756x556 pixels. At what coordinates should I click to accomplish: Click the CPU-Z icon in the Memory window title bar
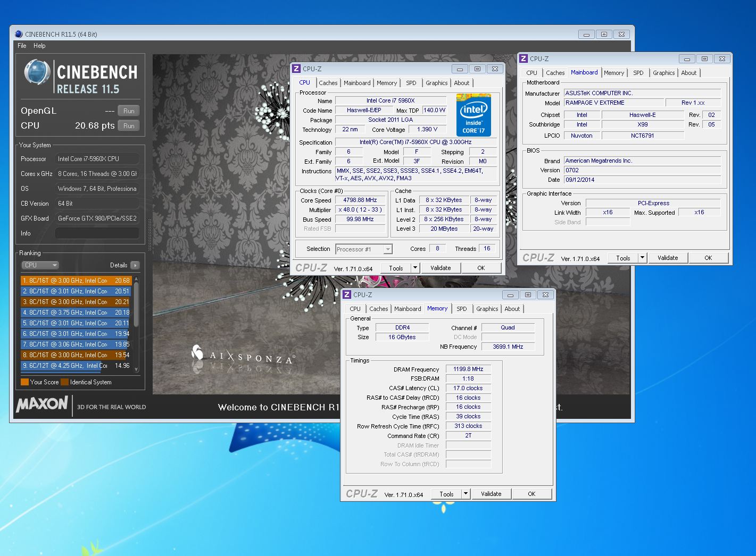click(x=347, y=294)
